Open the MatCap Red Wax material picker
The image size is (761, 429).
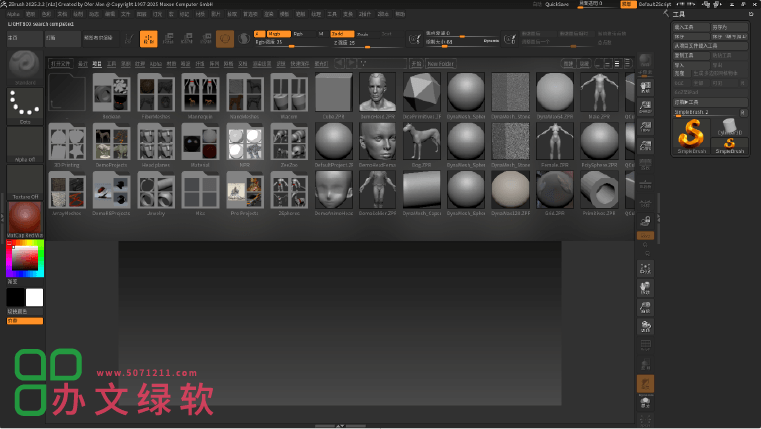24,220
